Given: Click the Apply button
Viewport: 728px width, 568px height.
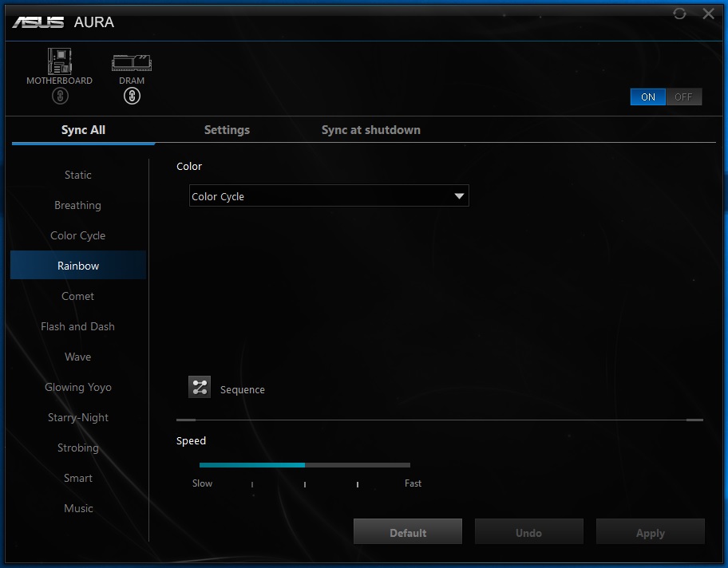Looking at the screenshot, I should pos(650,532).
